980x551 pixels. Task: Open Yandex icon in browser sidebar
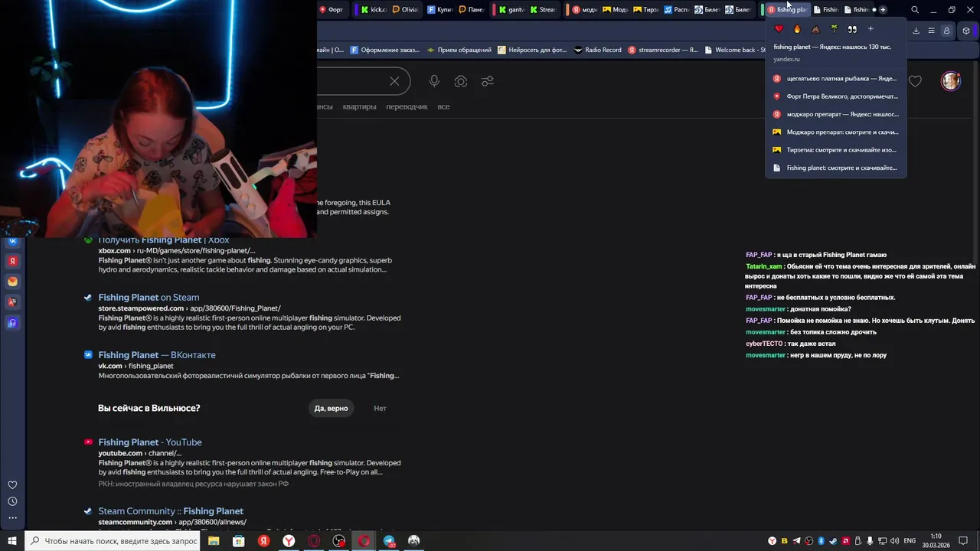point(12,261)
